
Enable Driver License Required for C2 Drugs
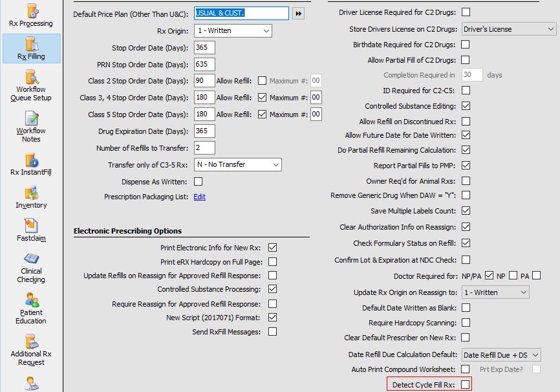[x=466, y=12]
